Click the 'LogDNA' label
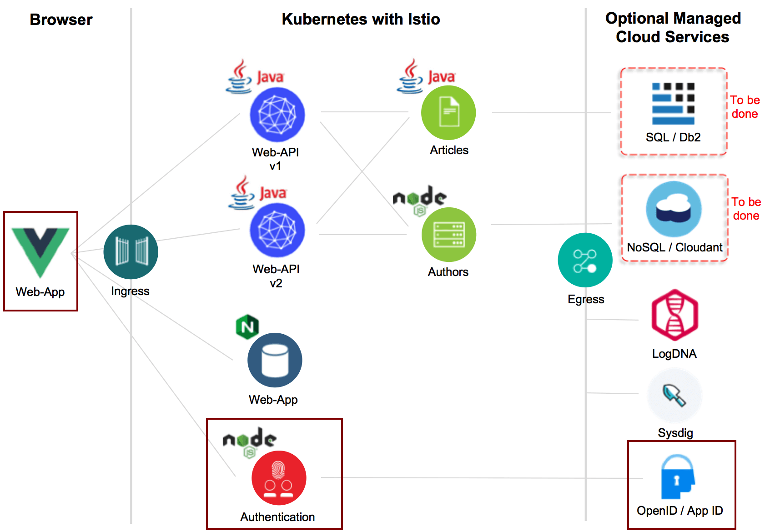 (x=674, y=354)
